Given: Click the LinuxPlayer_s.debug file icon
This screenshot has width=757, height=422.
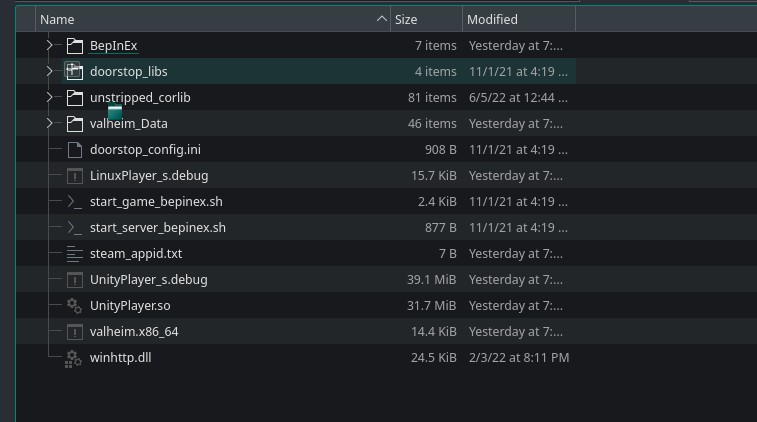Looking at the screenshot, I should (75, 176).
